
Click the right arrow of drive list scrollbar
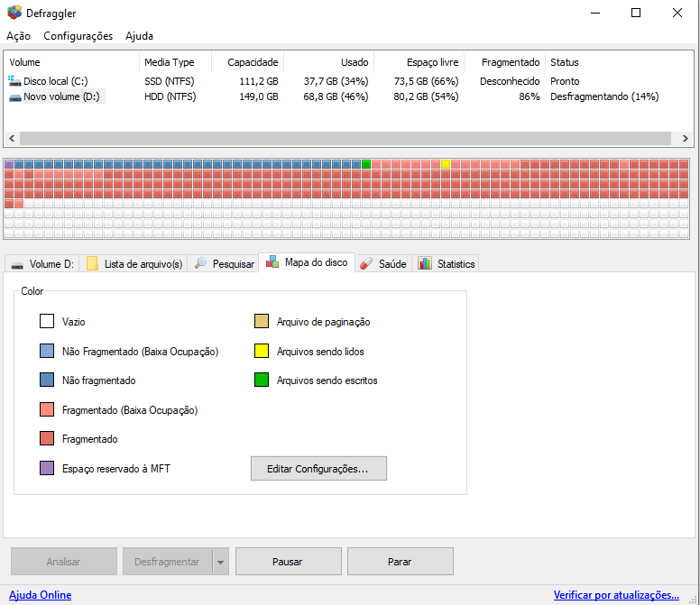(x=686, y=138)
